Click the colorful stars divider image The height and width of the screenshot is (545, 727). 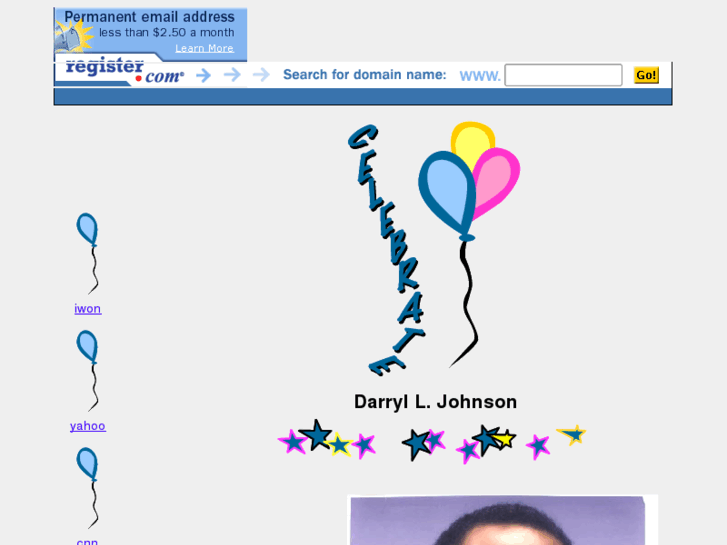(432, 441)
